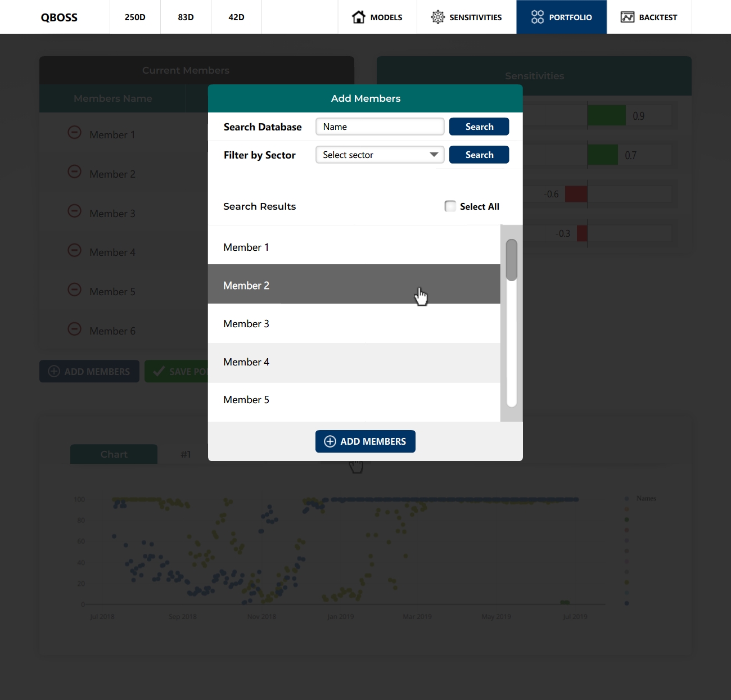The width and height of the screenshot is (731, 700).
Task: Click the plus icon in dialog Add Members button
Action: pyautogui.click(x=330, y=441)
